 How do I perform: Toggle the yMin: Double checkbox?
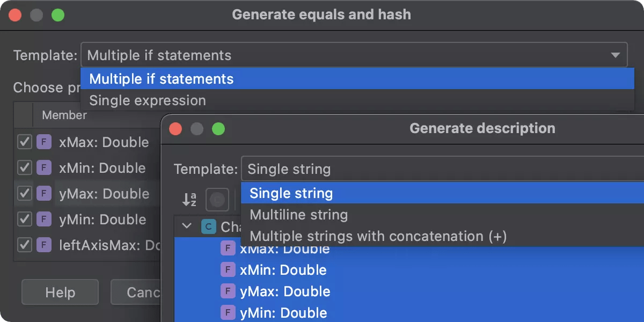point(24,219)
